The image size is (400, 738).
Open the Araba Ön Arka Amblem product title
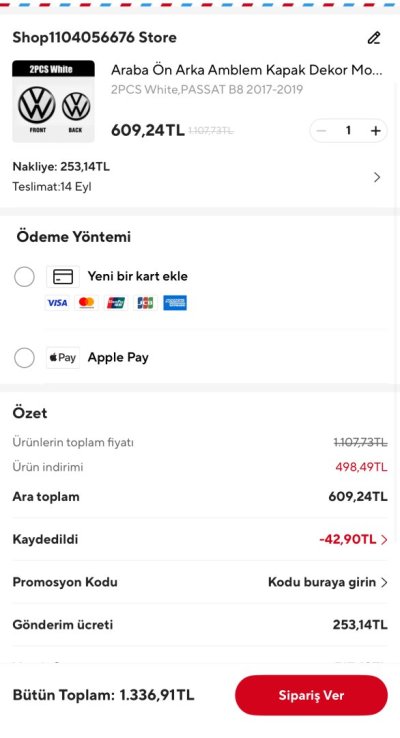click(247, 70)
